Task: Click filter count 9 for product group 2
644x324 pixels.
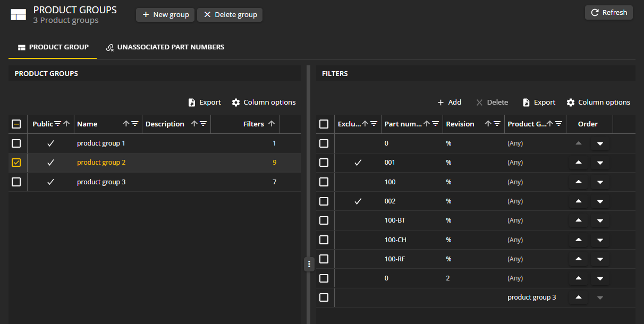Action: [x=275, y=163]
